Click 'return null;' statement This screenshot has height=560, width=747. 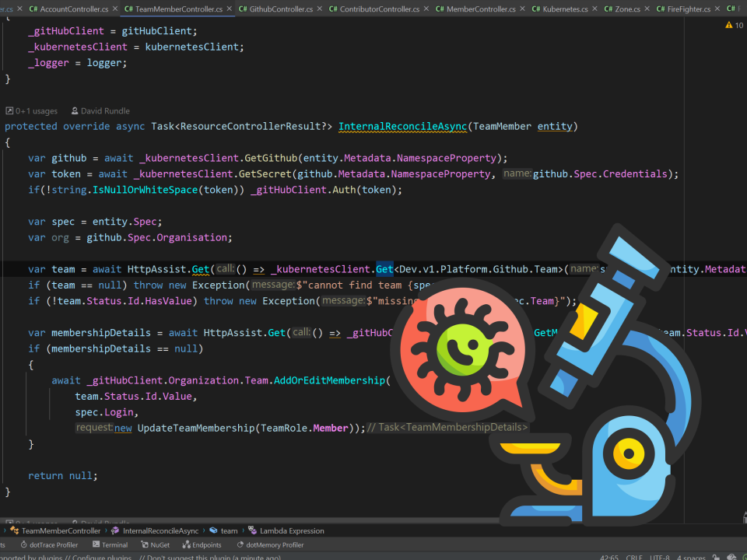(x=63, y=476)
